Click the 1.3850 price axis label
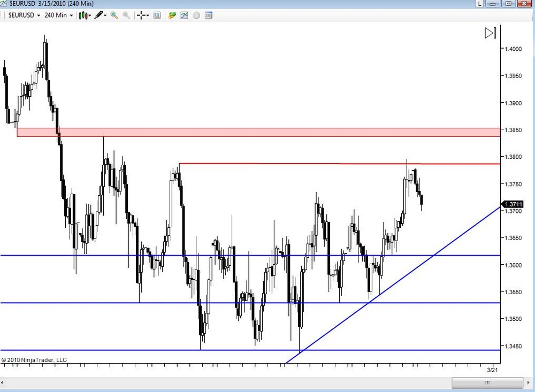 coord(513,130)
